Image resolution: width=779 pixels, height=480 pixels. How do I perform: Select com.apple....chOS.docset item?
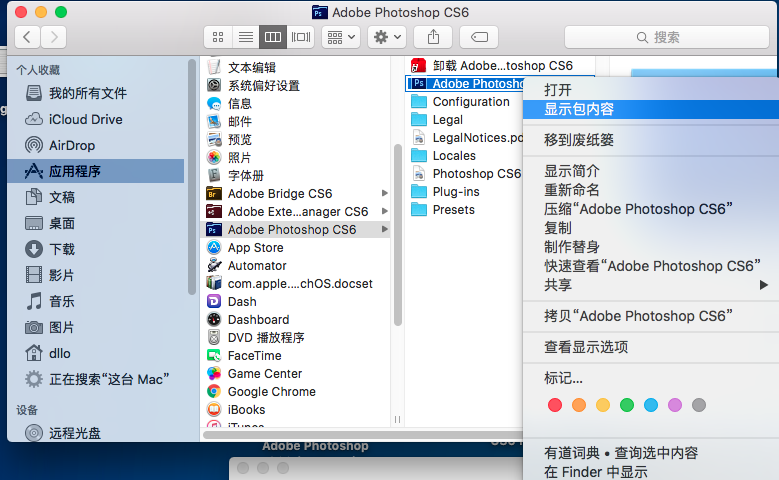coord(295,283)
